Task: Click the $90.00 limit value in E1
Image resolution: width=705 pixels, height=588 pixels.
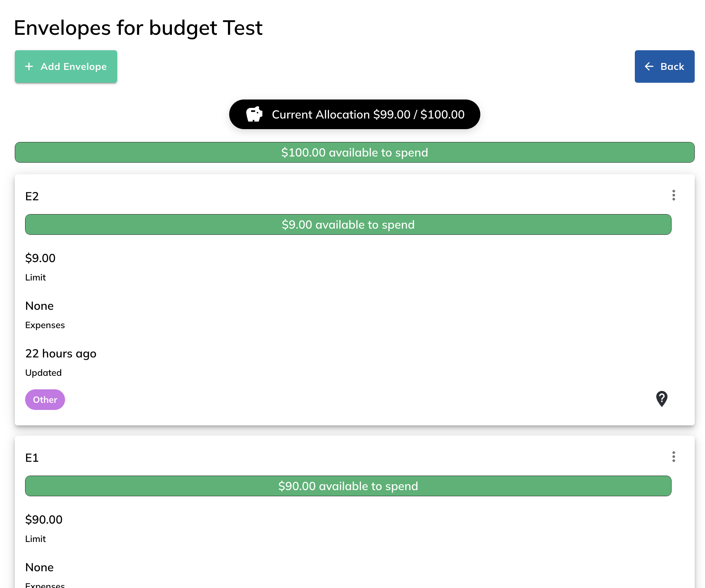Action: pyautogui.click(x=44, y=519)
